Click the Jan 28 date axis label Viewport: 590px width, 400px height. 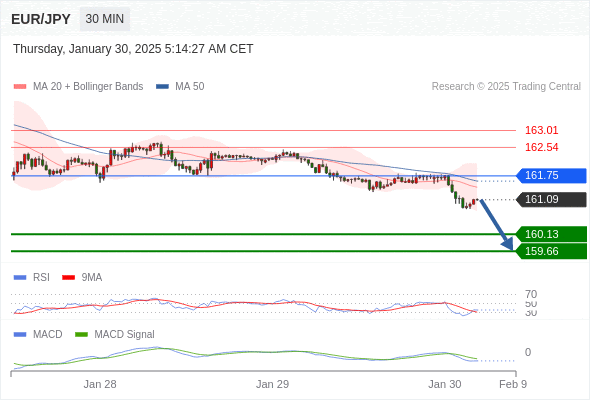pyautogui.click(x=100, y=384)
